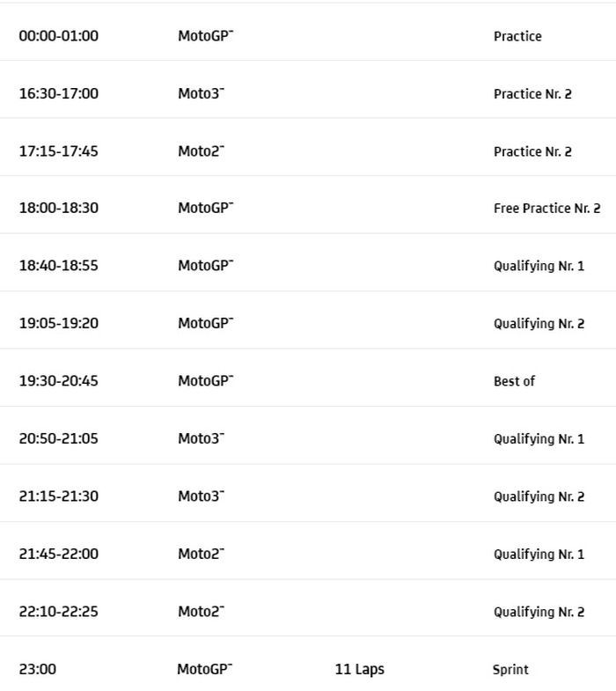Viewport: 616px width, 691px height.
Task: Click the 22:10-22:25 time entry
Action: tap(59, 612)
